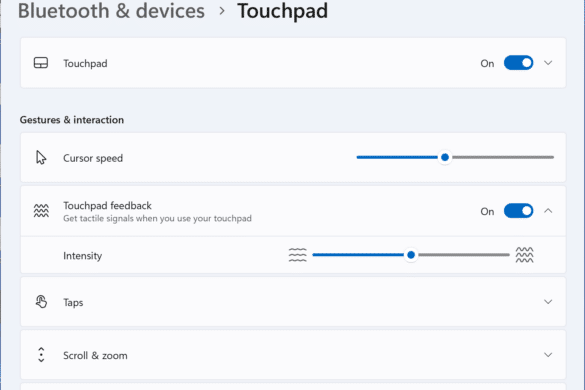Expand the Taps section chevron
The height and width of the screenshot is (390, 585).
pos(548,302)
